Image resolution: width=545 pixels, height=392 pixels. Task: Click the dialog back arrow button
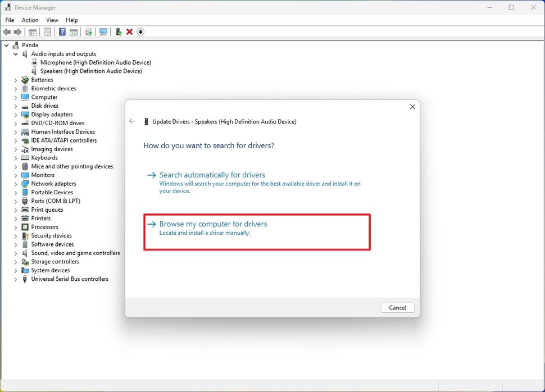tap(132, 121)
